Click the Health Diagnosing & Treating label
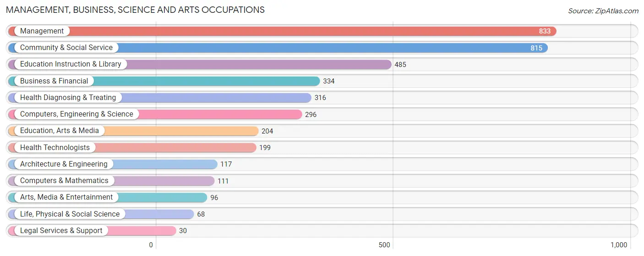 (x=68, y=97)
